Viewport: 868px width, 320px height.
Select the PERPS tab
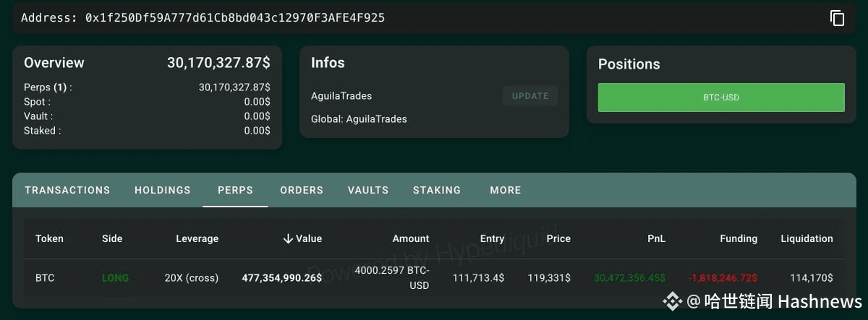point(235,190)
